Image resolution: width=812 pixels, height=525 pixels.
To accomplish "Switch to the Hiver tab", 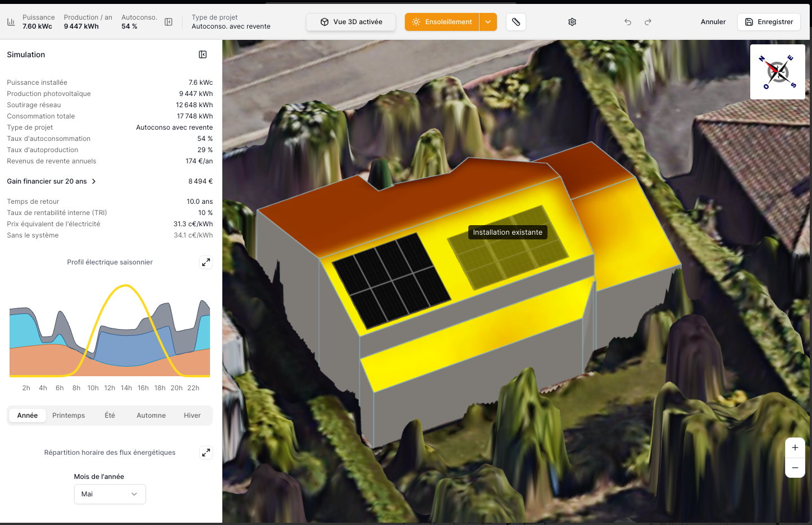I will [x=192, y=416].
